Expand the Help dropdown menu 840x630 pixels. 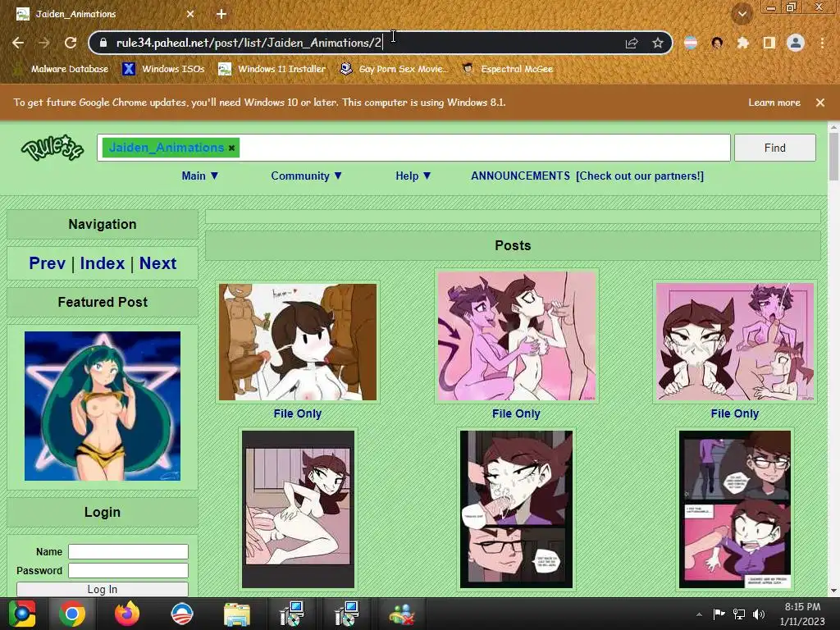(413, 176)
